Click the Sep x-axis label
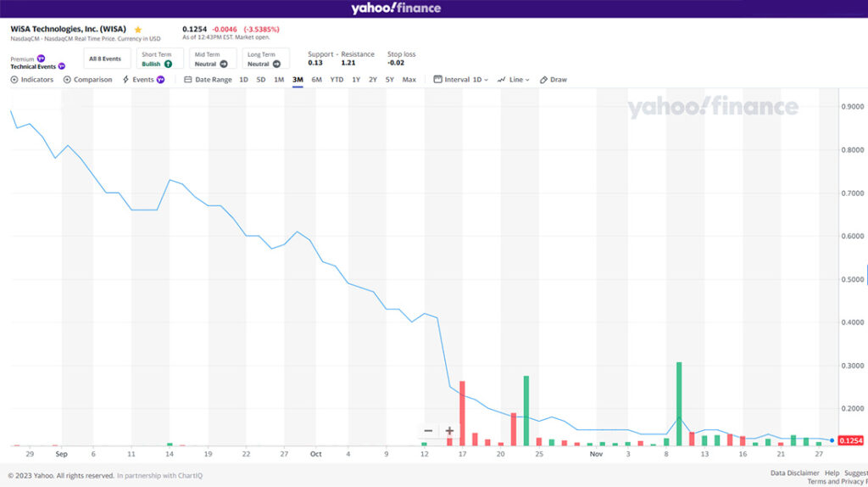Viewport: 868px width, 487px height. [x=61, y=454]
